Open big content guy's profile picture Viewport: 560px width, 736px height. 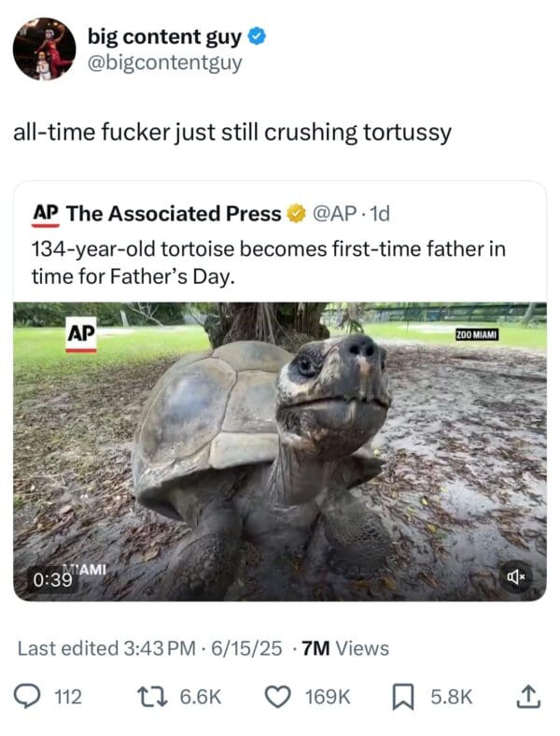click(44, 49)
